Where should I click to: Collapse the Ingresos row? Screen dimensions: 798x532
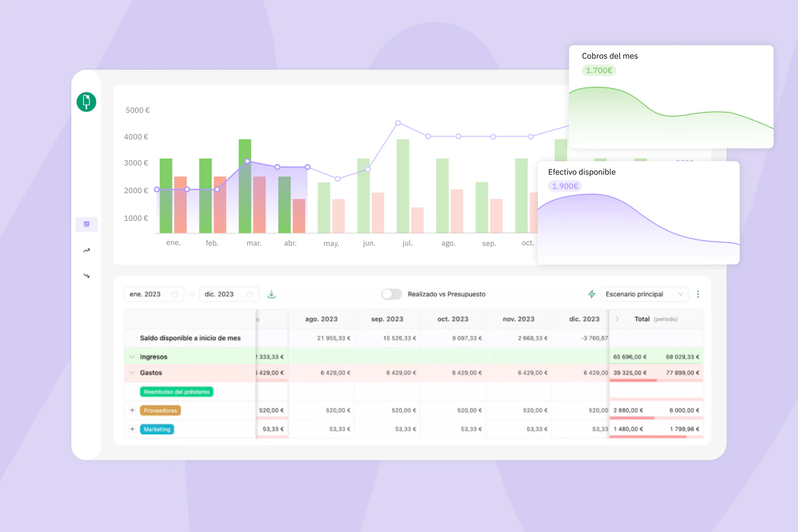tap(132, 357)
